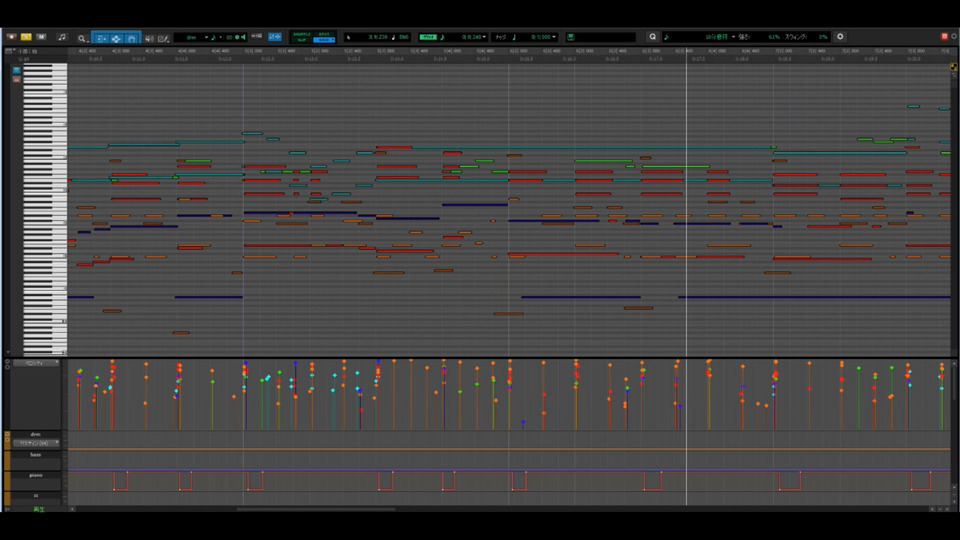The height and width of the screenshot is (540, 960).
Task: Open the velocity lane parameter dropdown
Action: [x=36, y=363]
